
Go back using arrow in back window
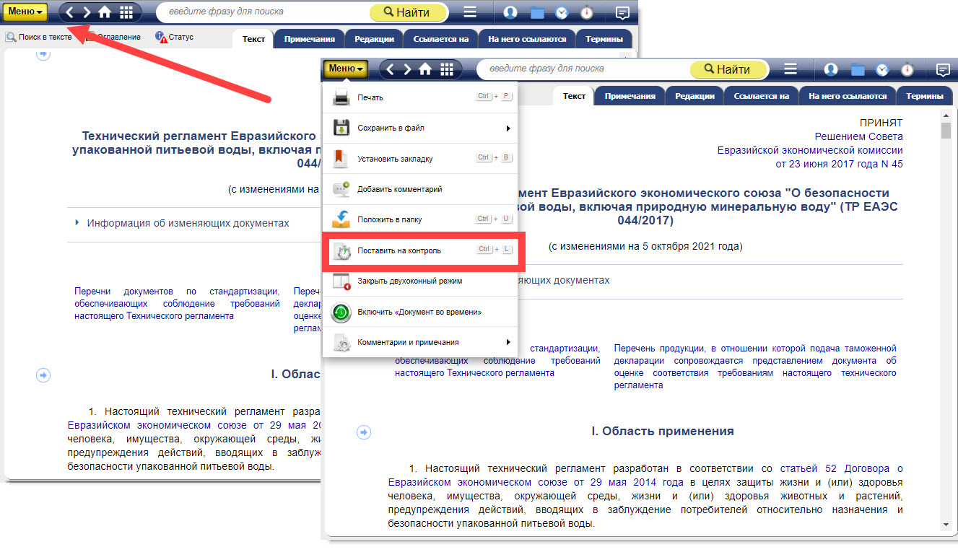tap(70, 12)
